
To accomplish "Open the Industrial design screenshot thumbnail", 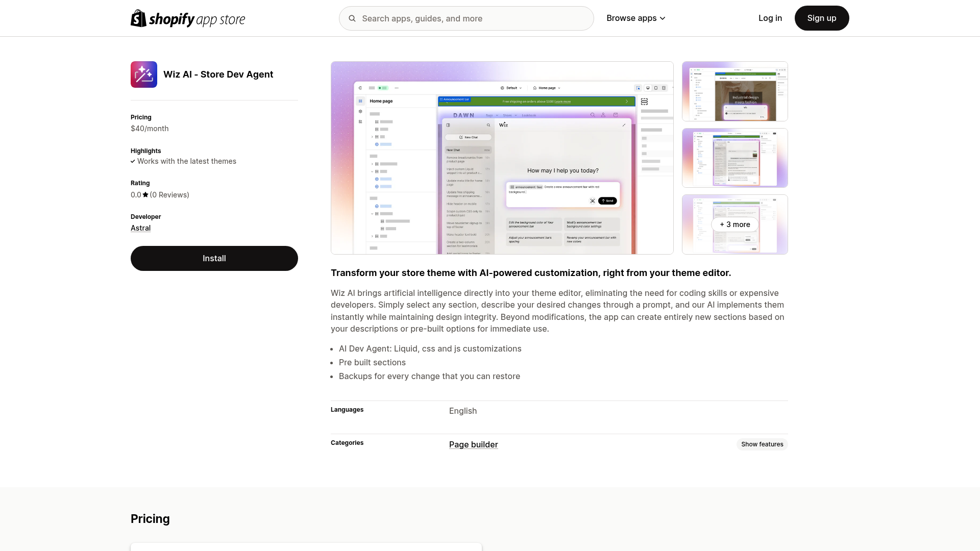I will click(x=735, y=91).
